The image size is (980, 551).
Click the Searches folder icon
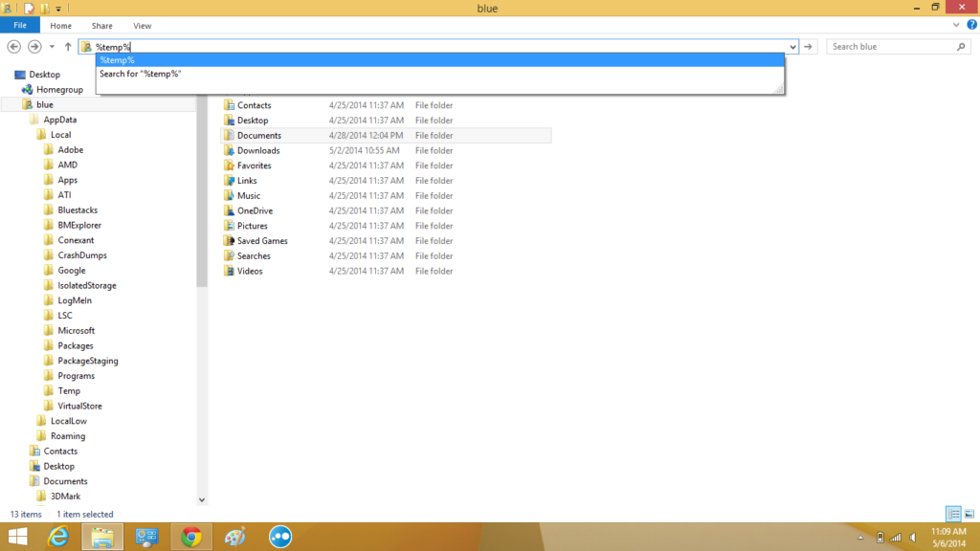pos(230,255)
